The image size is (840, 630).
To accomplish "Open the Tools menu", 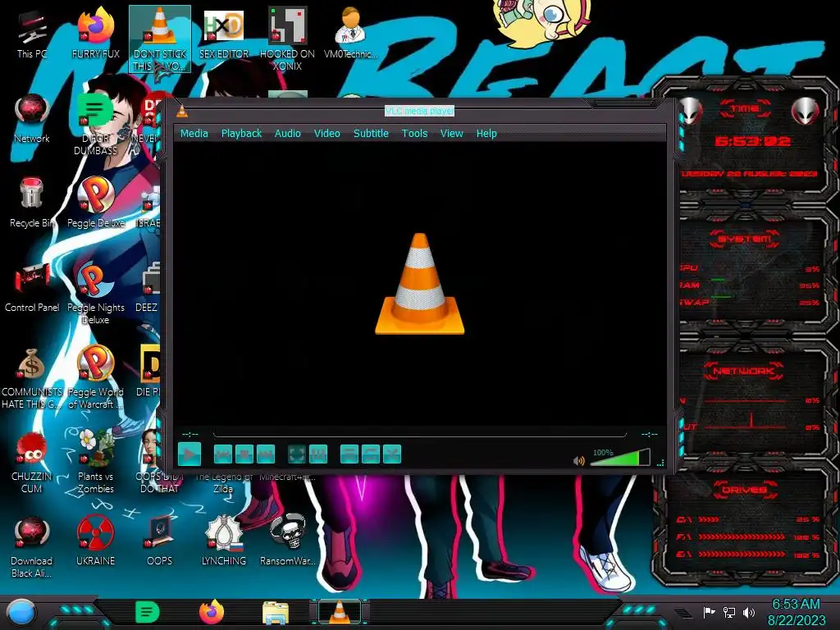I will coord(414,134).
